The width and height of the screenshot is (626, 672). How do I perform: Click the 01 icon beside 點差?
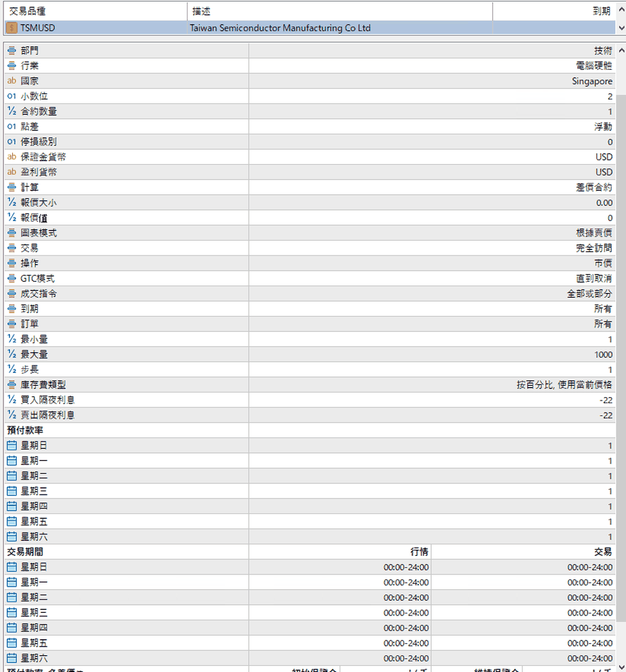pos(11,126)
